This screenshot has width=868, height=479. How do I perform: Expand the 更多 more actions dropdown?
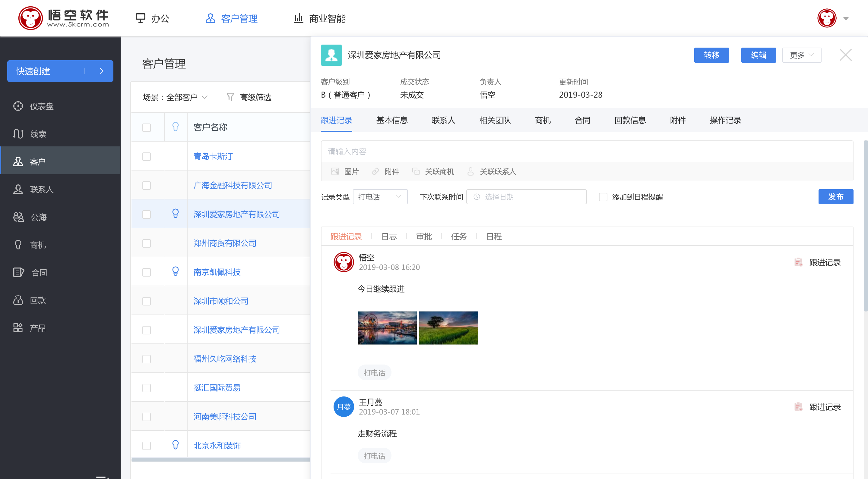coord(801,55)
